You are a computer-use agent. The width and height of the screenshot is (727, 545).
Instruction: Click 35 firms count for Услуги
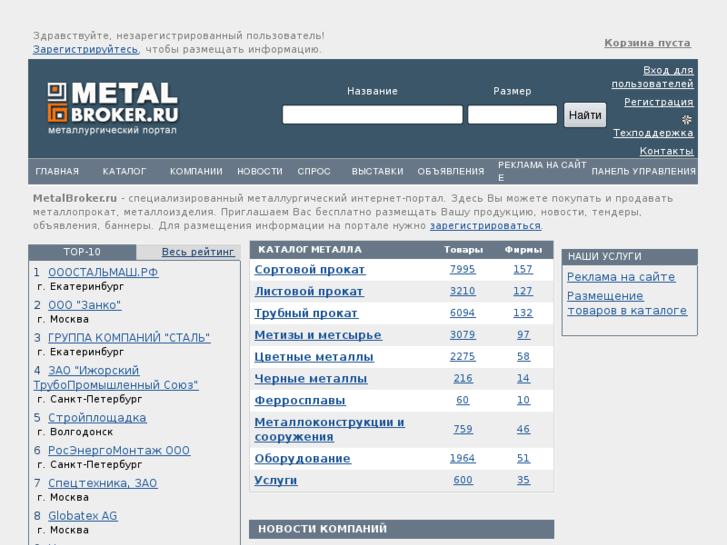523,480
